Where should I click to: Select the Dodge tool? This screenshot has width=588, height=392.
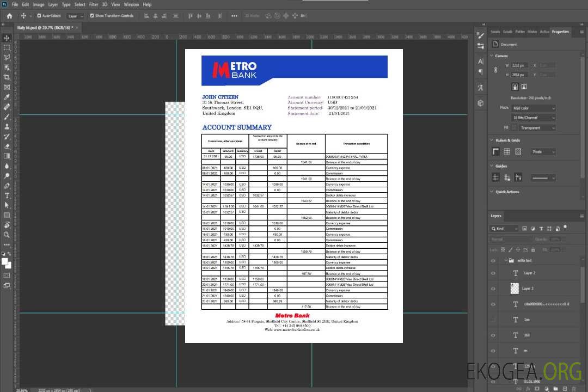click(7, 175)
